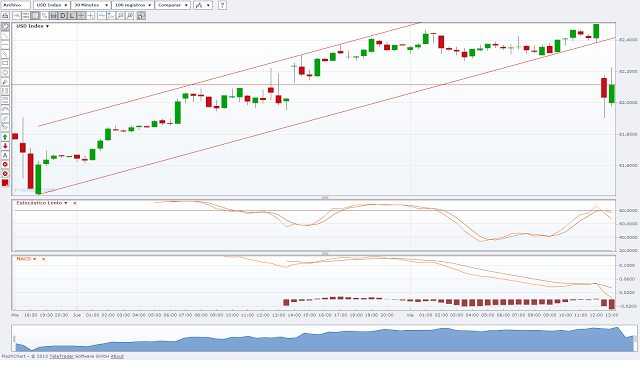Screen dimensions: 640x384
Task: Select the text annotation A tool
Action: pos(5,155)
